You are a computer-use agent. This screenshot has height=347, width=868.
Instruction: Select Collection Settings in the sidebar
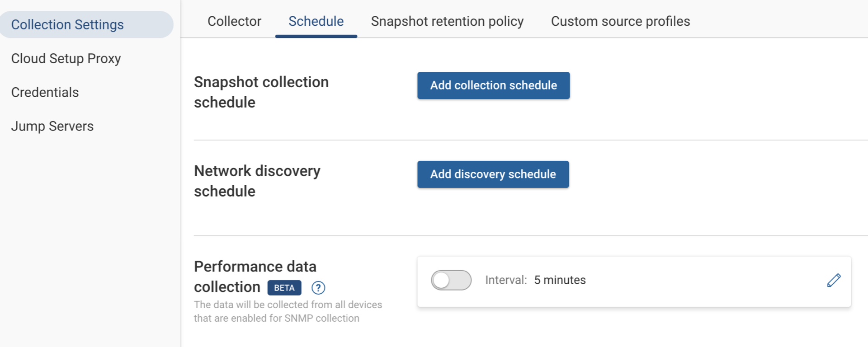click(x=67, y=24)
